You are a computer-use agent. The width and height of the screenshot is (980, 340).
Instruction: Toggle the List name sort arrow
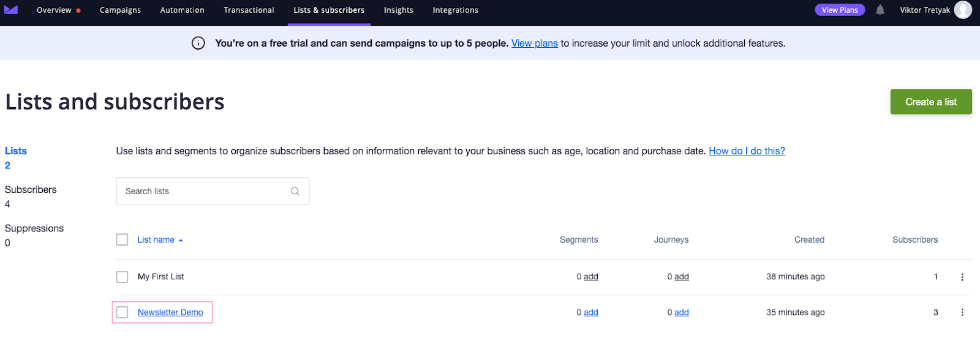point(181,240)
